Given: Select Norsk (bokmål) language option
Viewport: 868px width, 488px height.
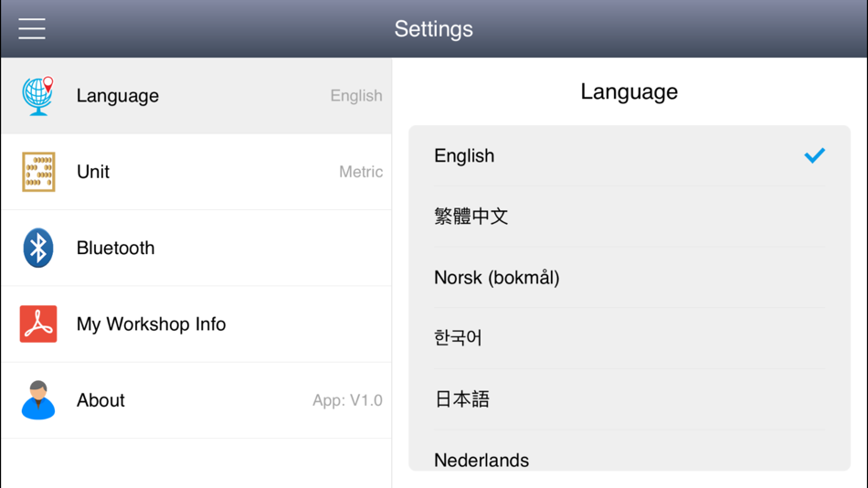Looking at the screenshot, I should (x=630, y=278).
